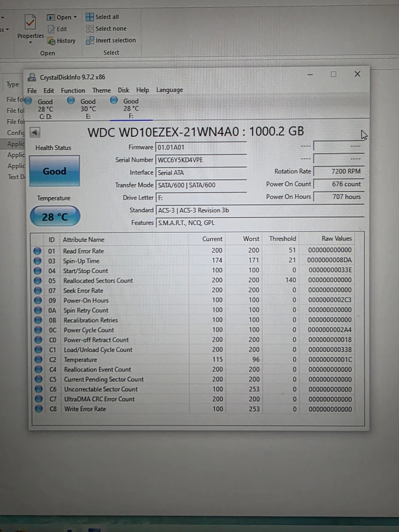
Task: Click the status icon for Power-off Retract Count
Action: point(39,340)
